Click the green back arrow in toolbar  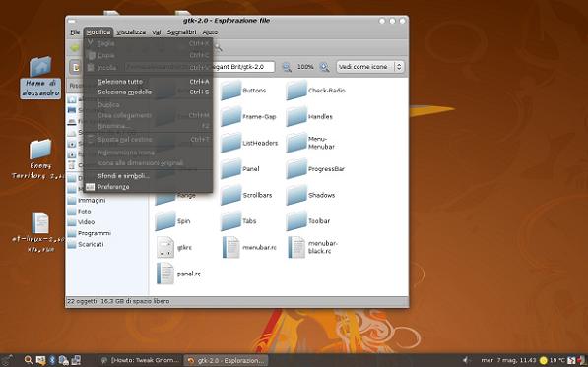coord(75,48)
